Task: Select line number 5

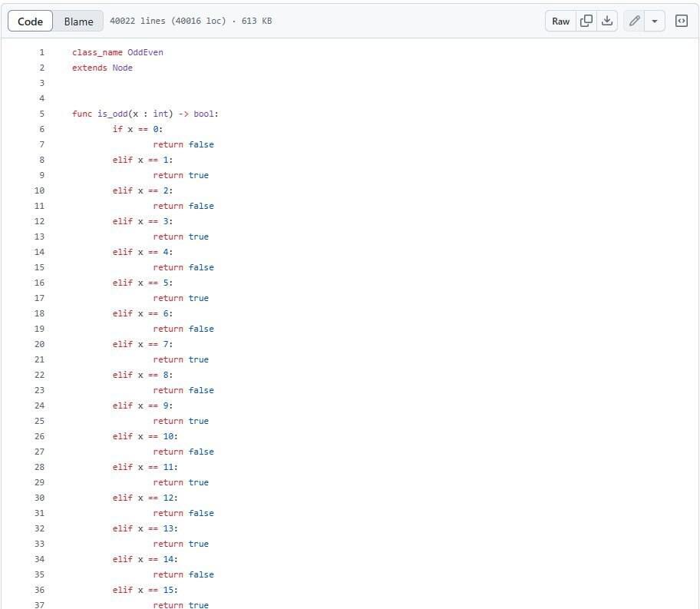Action: (41, 114)
